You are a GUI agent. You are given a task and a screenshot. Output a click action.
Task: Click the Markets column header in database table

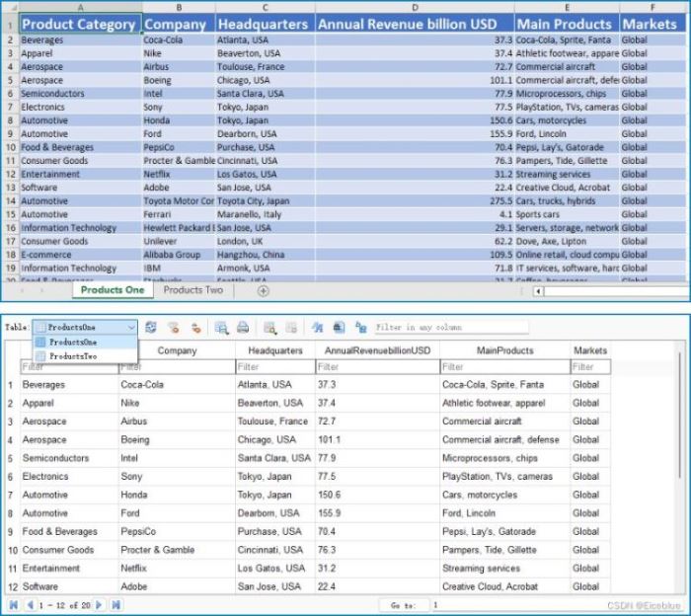pyautogui.click(x=590, y=350)
